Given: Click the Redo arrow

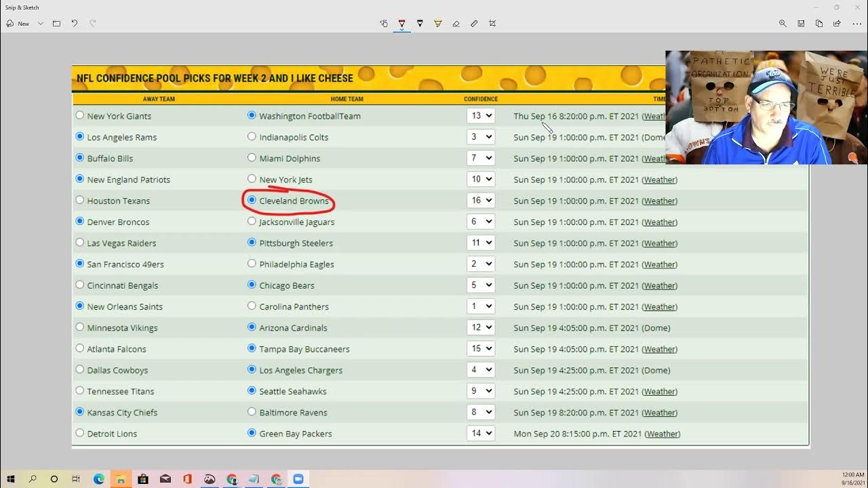Looking at the screenshot, I should click(93, 24).
